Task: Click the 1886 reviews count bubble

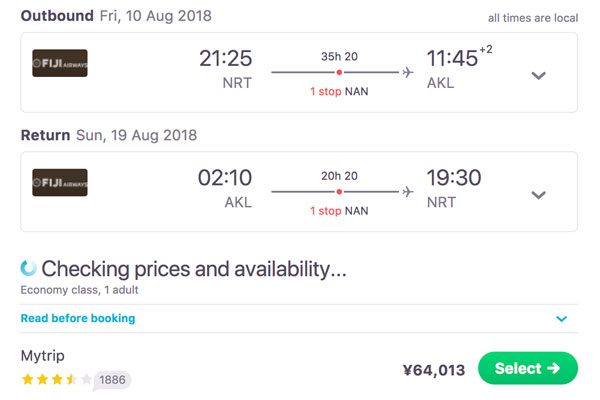Action: pyautogui.click(x=112, y=380)
